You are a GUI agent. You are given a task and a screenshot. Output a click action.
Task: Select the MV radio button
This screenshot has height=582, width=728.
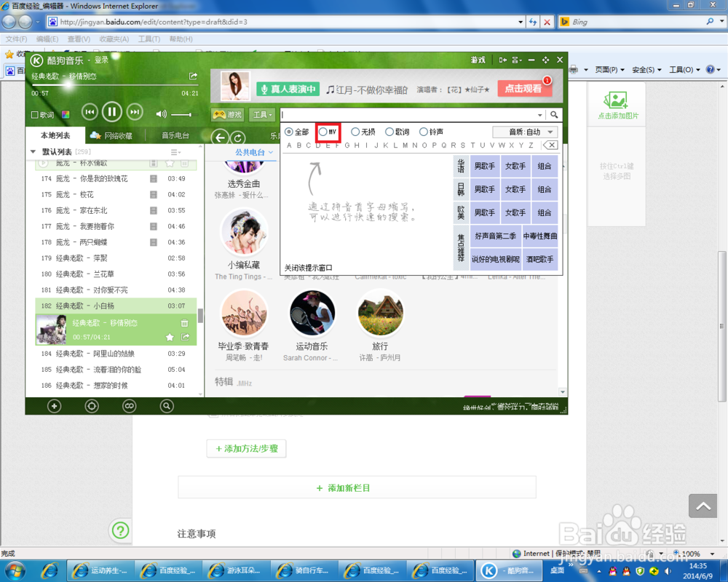click(x=323, y=132)
